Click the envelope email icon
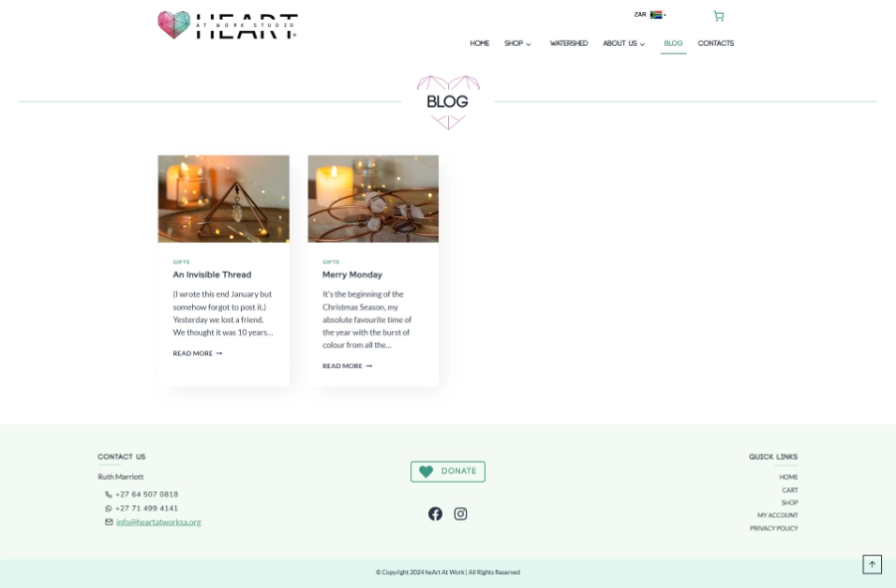Viewport: 896px width, 588px height. pos(110,521)
